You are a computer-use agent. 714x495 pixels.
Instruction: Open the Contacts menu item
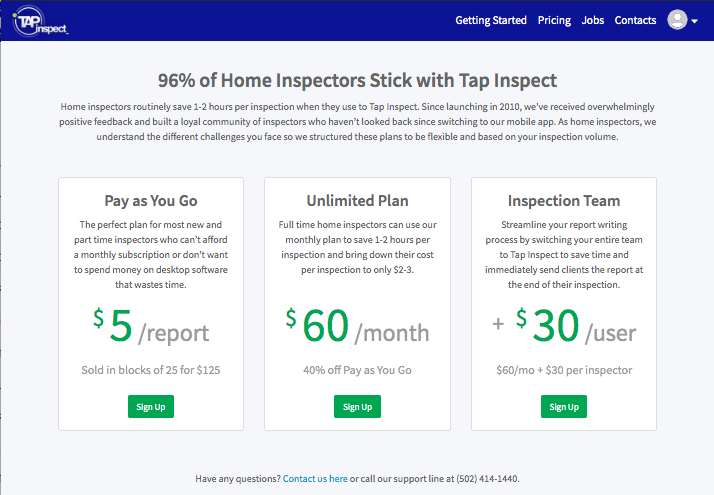[635, 20]
